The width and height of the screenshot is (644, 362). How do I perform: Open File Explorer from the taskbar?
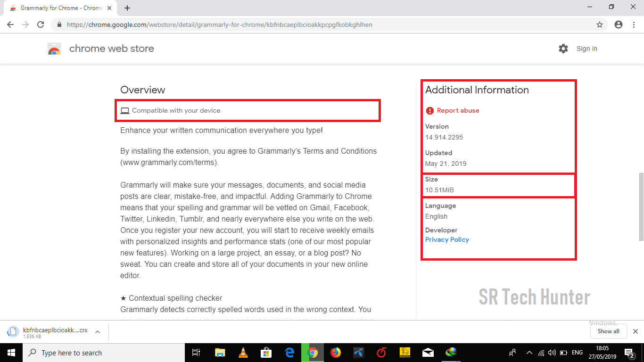pos(220,353)
